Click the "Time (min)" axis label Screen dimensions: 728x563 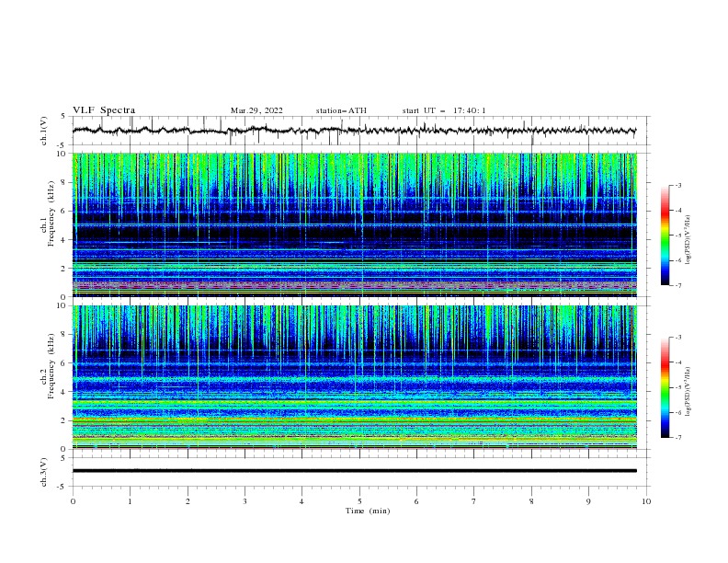[368, 511]
